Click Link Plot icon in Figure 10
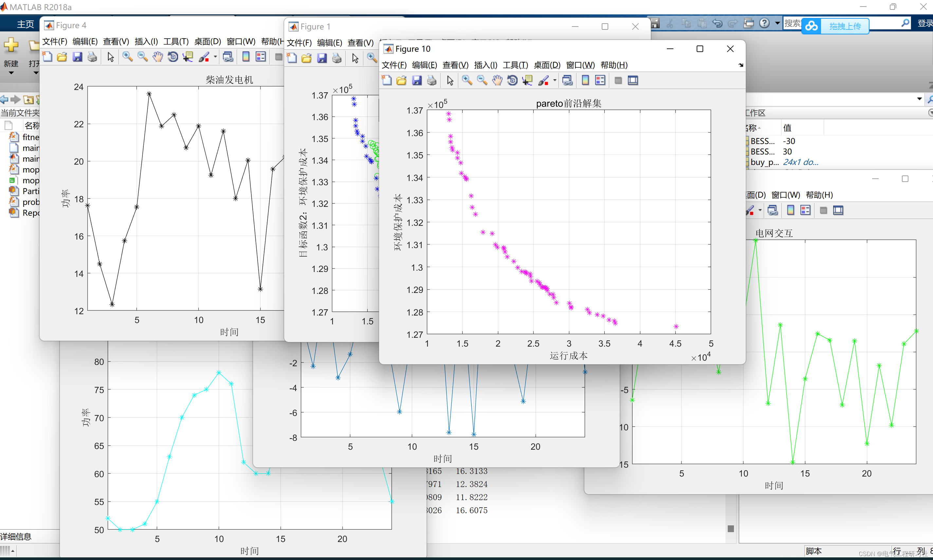 (x=567, y=81)
